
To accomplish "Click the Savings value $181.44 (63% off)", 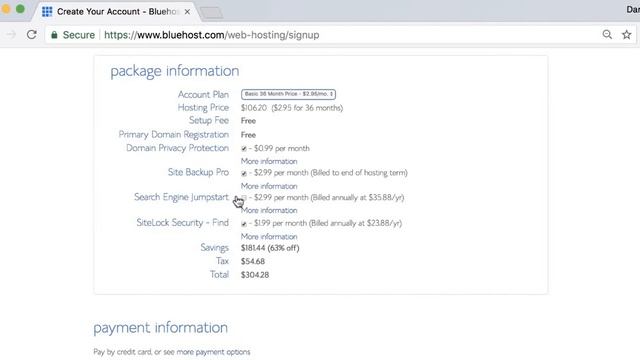I will 270,248.
